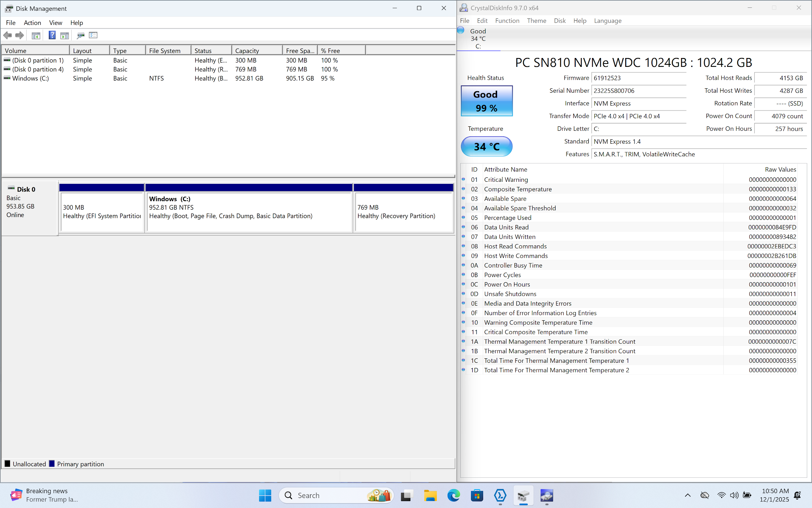Open Help via the blue question mark icon
This screenshot has height=508, width=812.
tap(52, 35)
